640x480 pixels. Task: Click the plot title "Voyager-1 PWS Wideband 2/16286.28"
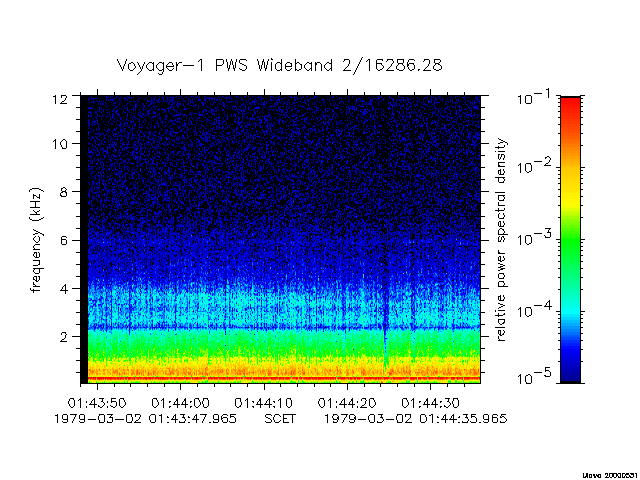[x=279, y=66]
